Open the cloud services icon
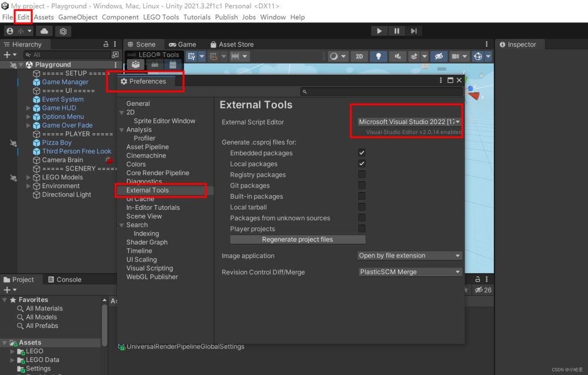Viewport: 588px width, 375px height. click(x=45, y=31)
